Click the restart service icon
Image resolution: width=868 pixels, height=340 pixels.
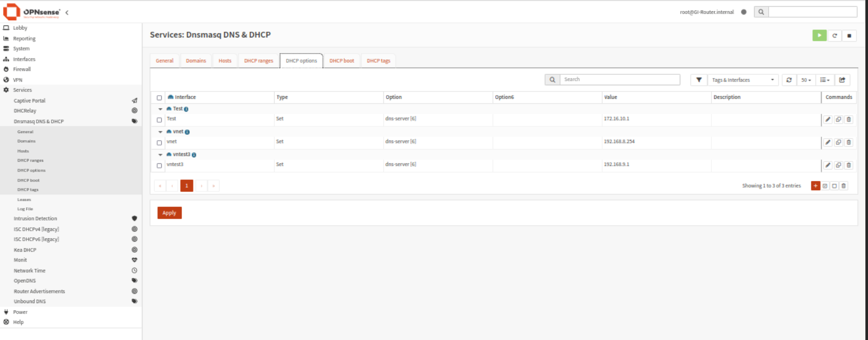(834, 35)
